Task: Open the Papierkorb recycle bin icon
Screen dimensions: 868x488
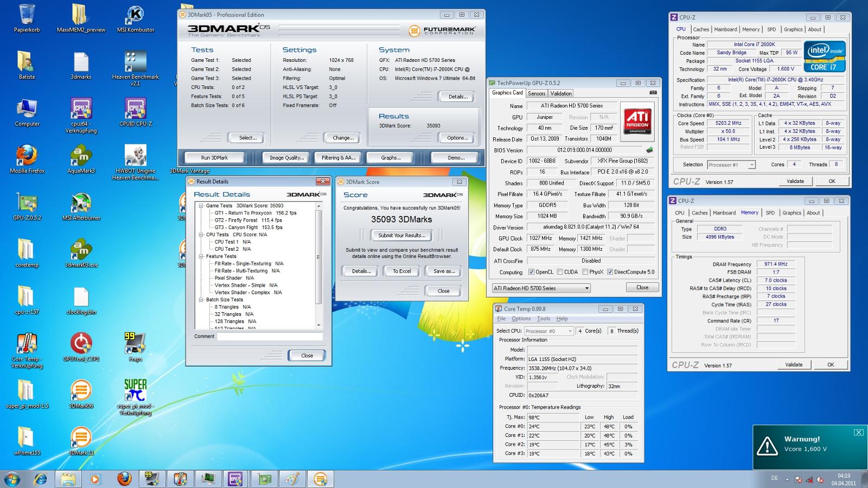Action: 27,18
